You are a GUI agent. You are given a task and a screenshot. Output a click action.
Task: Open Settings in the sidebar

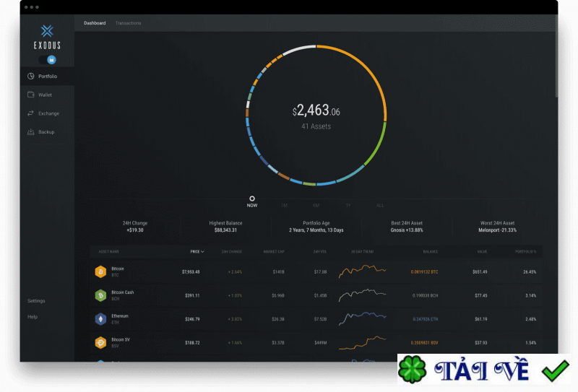click(x=36, y=300)
